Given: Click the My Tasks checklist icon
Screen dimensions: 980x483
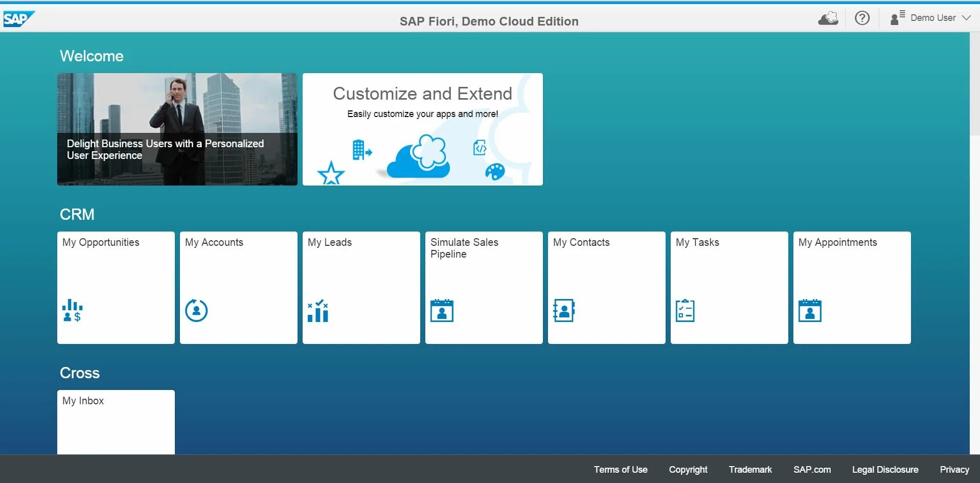Looking at the screenshot, I should coord(686,310).
